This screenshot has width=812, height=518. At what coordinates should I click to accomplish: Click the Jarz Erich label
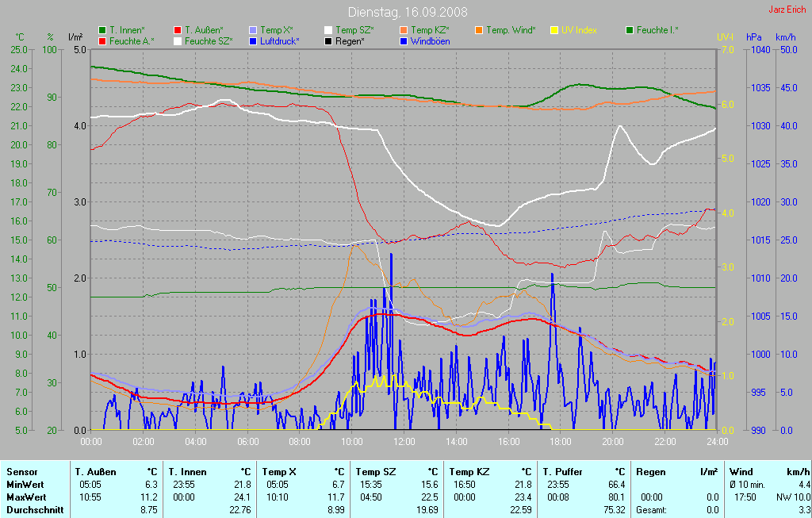tap(788, 10)
